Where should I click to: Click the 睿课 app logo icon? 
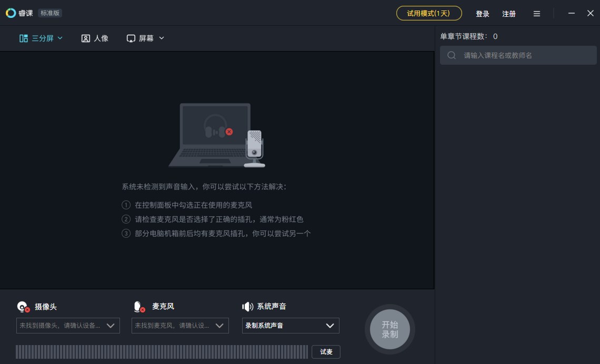point(11,13)
